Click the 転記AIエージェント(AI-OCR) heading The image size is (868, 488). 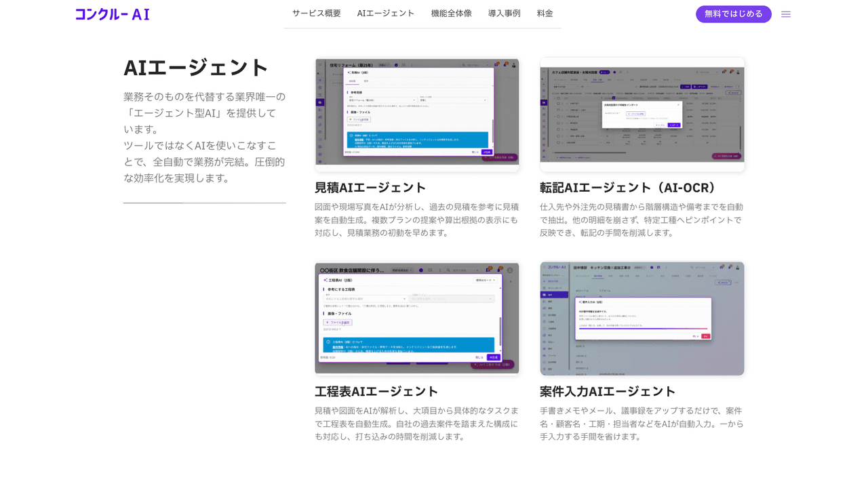pyautogui.click(x=629, y=188)
